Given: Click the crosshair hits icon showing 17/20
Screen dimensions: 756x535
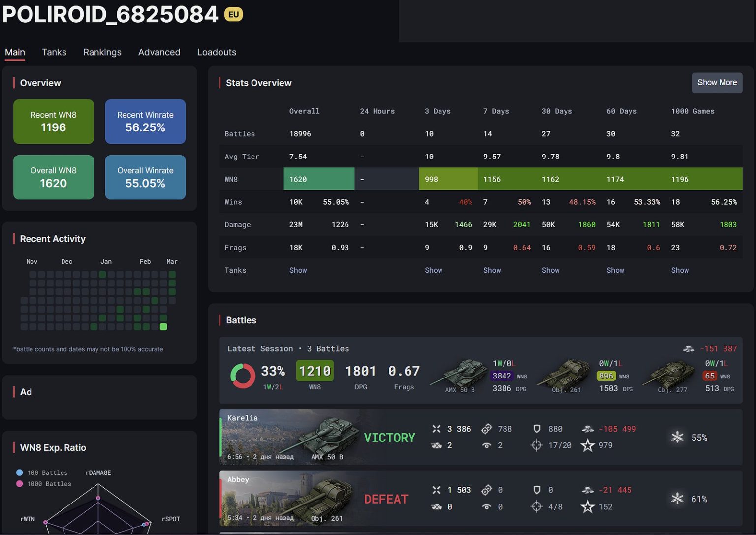Looking at the screenshot, I should [x=536, y=445].
